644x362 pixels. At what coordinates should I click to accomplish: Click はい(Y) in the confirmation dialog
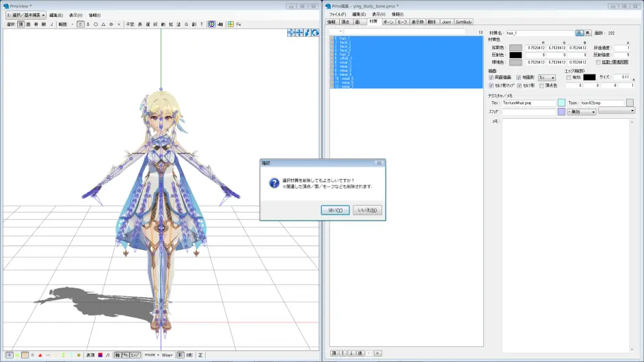click(335, 210)
